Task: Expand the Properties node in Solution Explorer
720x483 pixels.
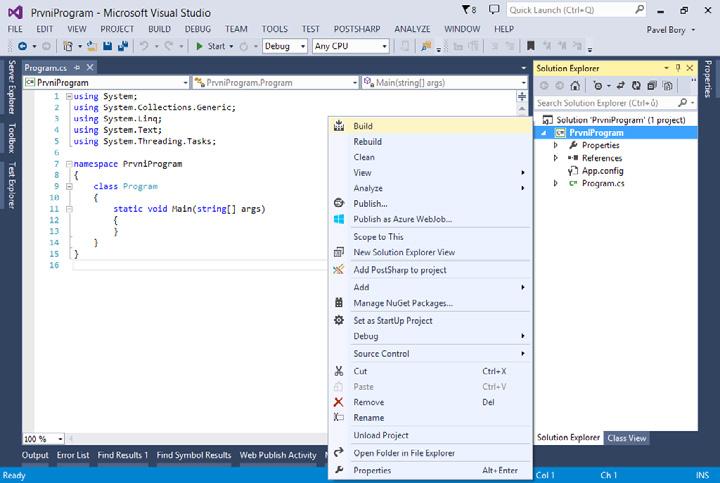Action: pyautogui.click(x=556, y=145)
